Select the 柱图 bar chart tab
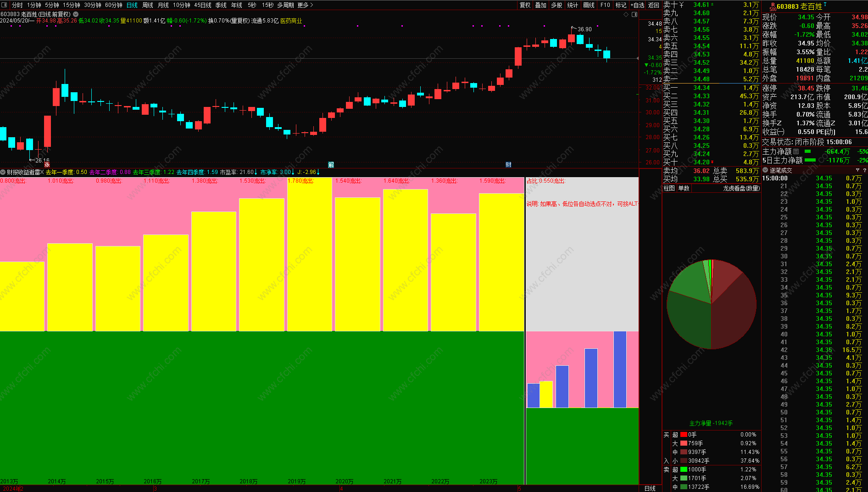Image resolution: width=868 pixels, height=492 pixels. pos(669,188)
